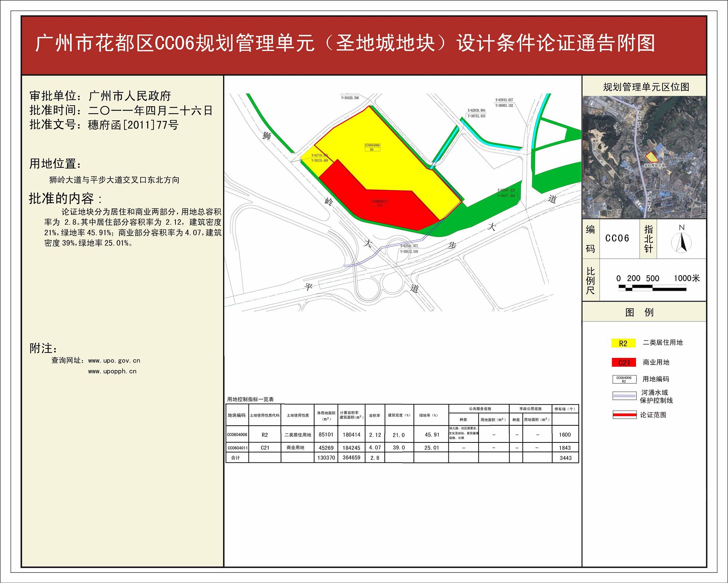
Task: Click the red C21 legend swatch
Action: click(624, 362)
